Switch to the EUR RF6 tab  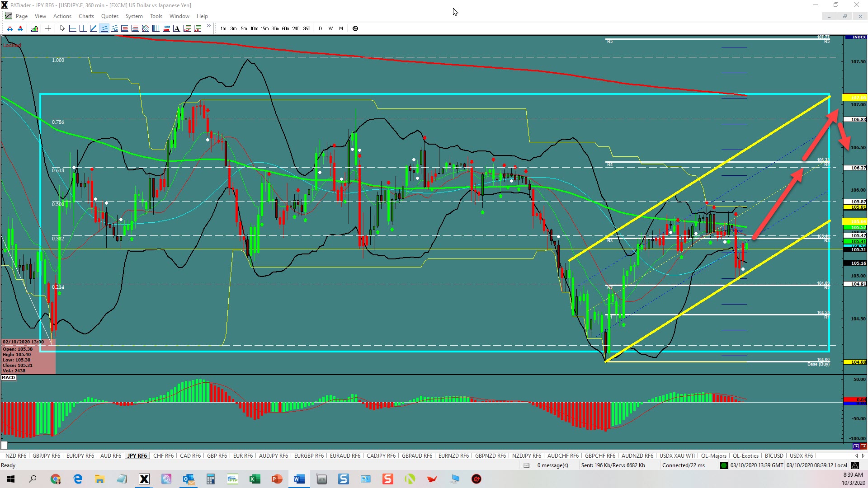pos(243,456)
